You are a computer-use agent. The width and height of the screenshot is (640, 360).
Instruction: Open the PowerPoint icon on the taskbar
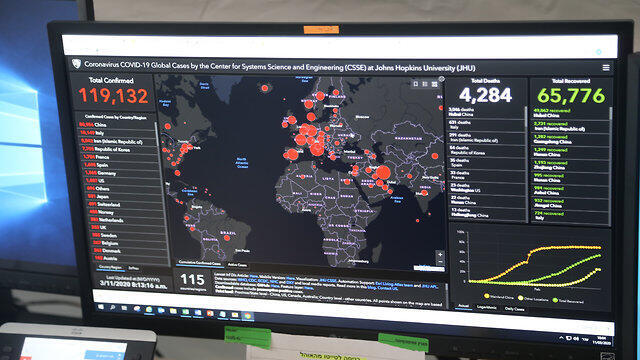click(210, 313)
